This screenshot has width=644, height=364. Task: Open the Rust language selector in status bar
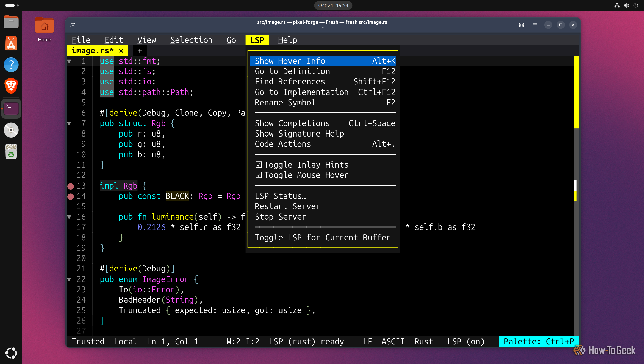424,341
